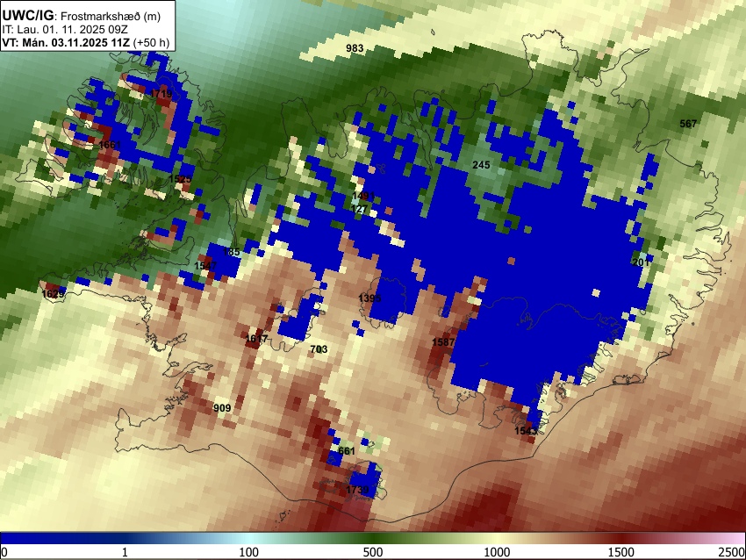
Task: Click the map value label 1395
Action: [x=369, y=298]
